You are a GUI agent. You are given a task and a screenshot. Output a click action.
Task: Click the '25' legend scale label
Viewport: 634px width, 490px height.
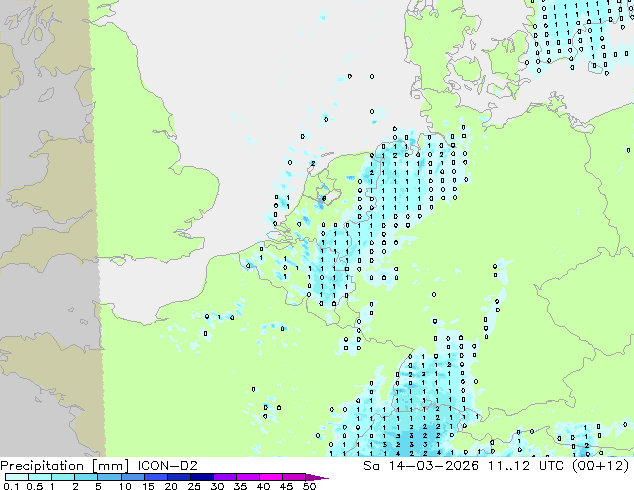pyautogui.click(x=194, y=486)
